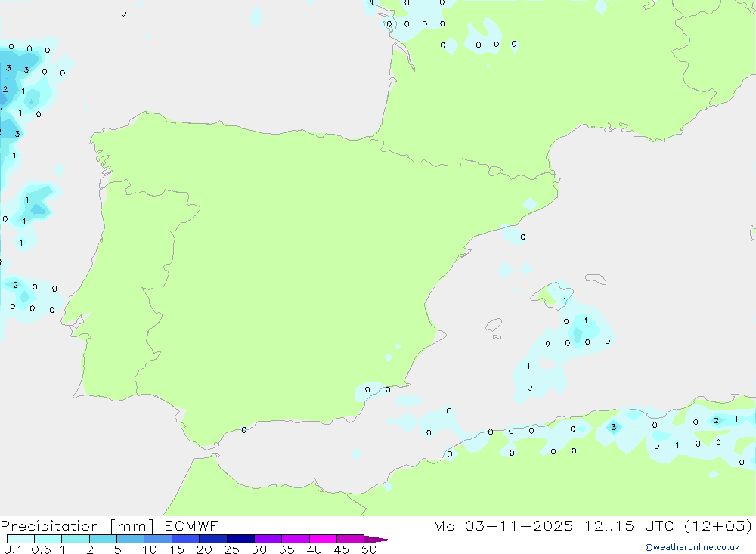The width and height of the screenshot is (756, 554).
Task: Choose the legend swatch between 20 and 25
Action: coord(212,539)
